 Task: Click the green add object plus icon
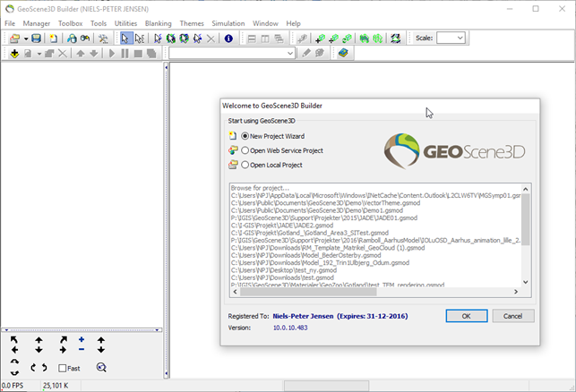[x=321, y=38]
